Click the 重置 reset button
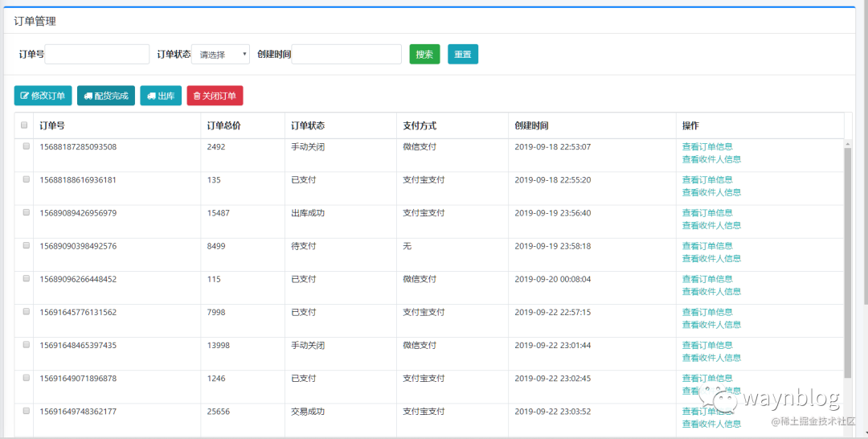 pyautogui.click(x=463, y=54)
